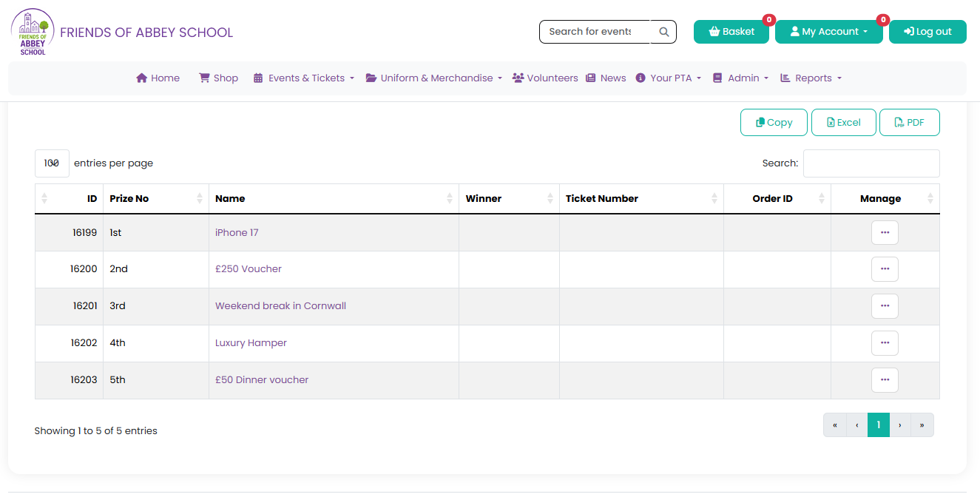Screen dimensions: 980x497
Task: Open the Shop page
Action: coord(218,78)
